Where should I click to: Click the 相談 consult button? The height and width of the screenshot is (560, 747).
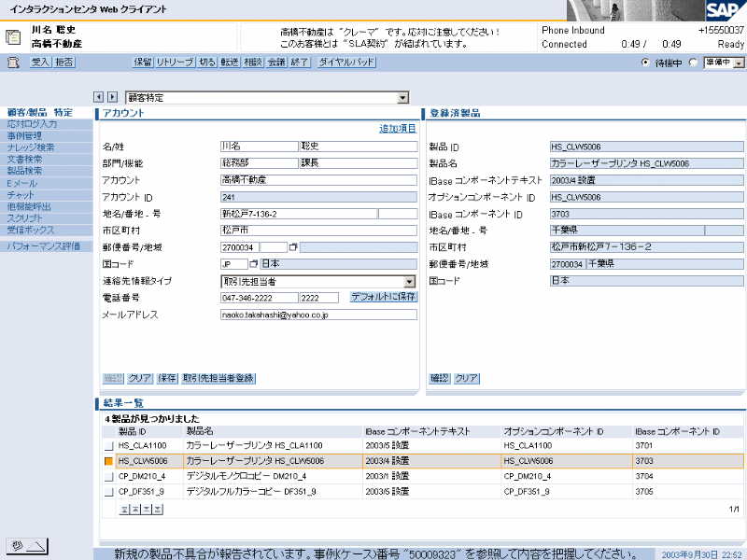[x=253, y=62]
